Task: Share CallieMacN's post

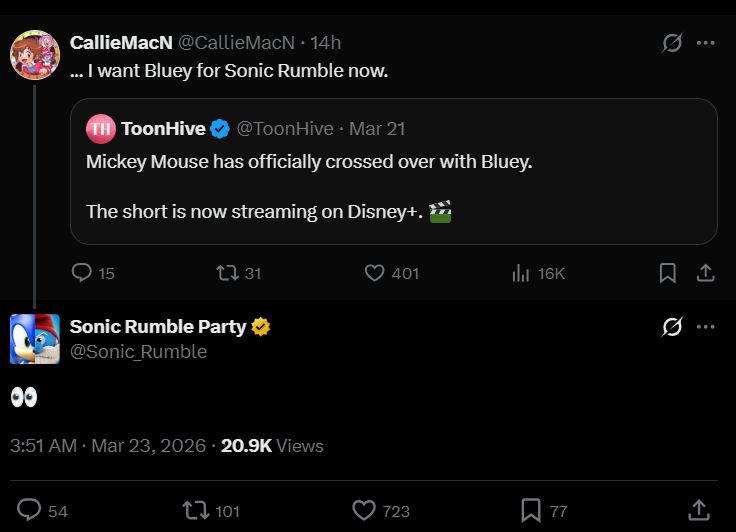Action: 704,273
